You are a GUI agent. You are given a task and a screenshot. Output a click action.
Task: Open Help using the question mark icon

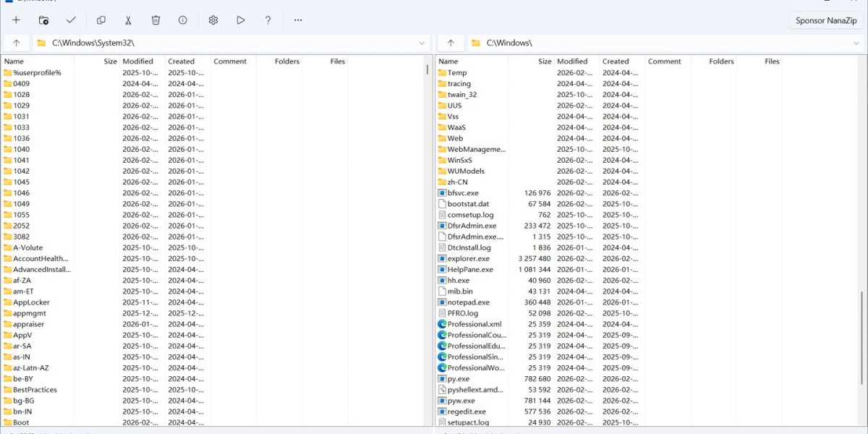(x=268, y=20)
